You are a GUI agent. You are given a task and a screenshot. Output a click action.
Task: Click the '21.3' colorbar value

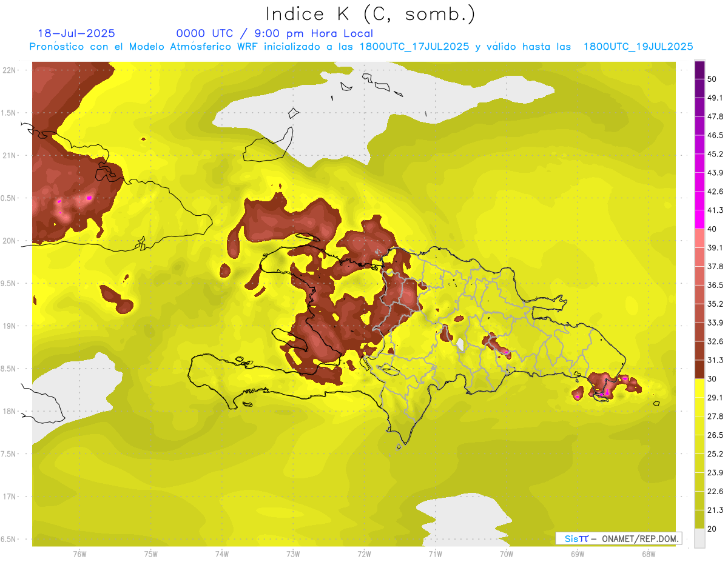click(715, 510)
